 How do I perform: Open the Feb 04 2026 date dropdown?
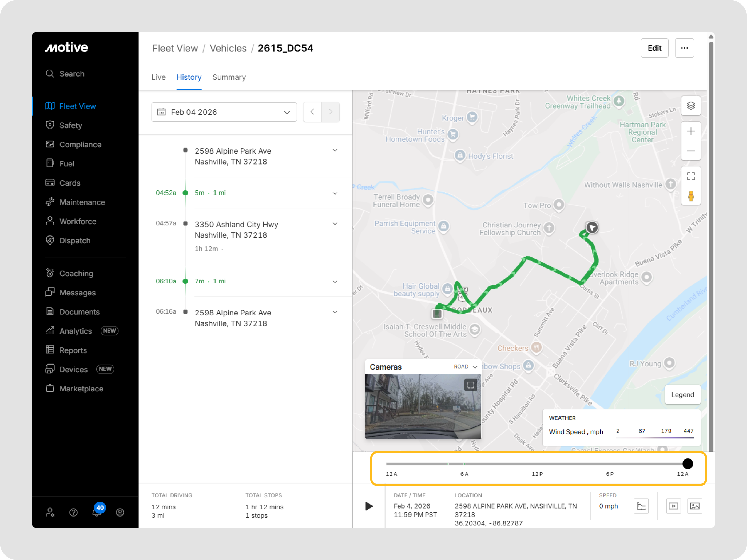[224, 112]
